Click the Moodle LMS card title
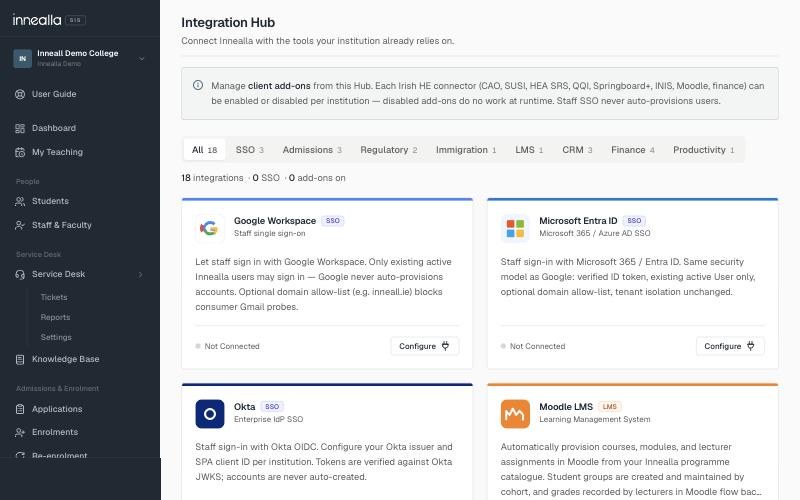 [566, 407]
